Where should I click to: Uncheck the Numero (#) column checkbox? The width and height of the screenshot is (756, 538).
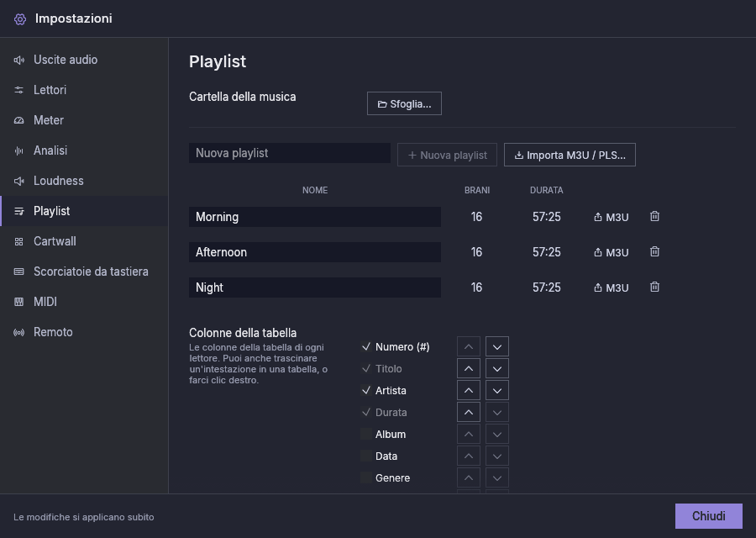point(366,346)
